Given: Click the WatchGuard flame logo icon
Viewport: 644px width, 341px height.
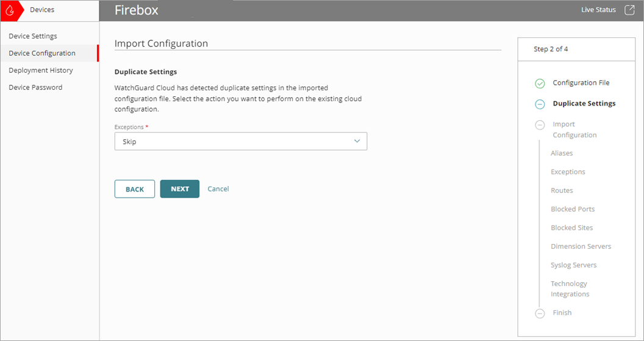Looking at the screenshot, I should [x=10, y=10].
